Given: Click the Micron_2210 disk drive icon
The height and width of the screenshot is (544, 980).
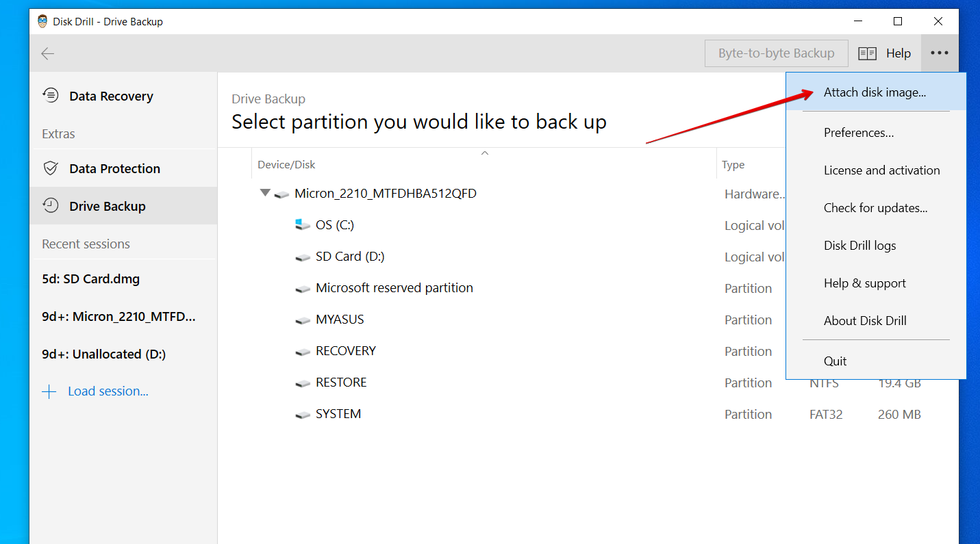Looking at the screenshot, I should pos(281,195).
